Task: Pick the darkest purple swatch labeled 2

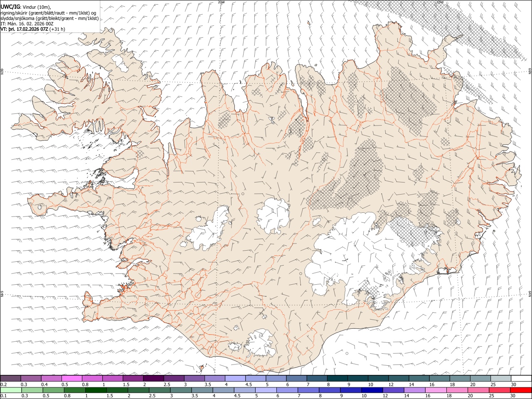Action: pos(153,378)
